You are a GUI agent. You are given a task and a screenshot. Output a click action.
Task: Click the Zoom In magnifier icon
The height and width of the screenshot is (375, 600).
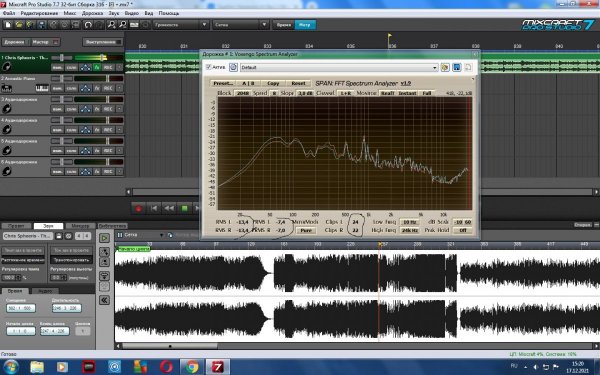[x=111, y=25]
